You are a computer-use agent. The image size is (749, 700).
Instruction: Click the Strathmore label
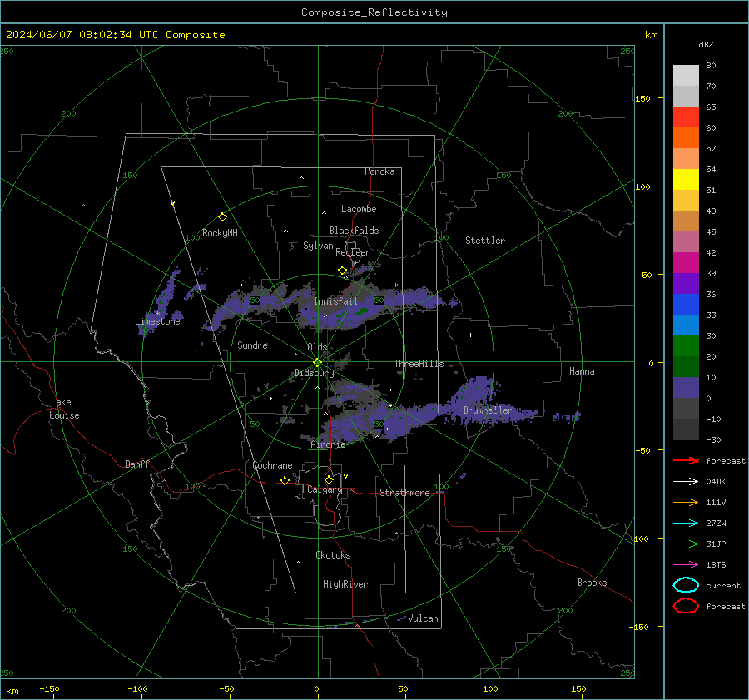click(404, 493)
